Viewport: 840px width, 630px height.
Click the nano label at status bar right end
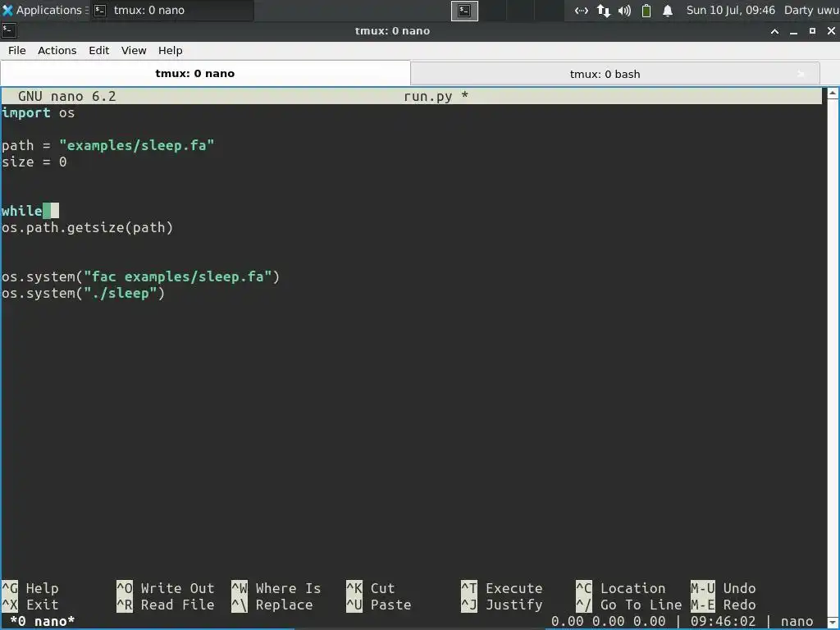click(797, 622)
